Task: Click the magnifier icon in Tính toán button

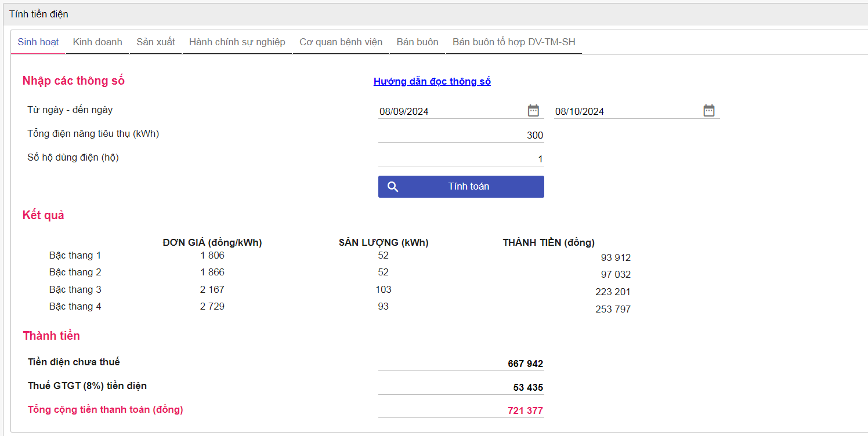Action: click(x=393, y=187)
